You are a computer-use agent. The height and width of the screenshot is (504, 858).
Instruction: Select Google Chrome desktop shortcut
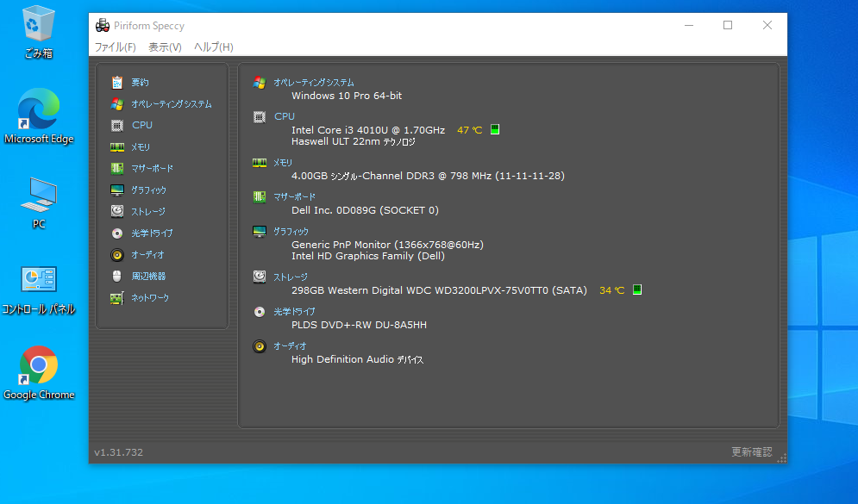(x=38, y=373)
